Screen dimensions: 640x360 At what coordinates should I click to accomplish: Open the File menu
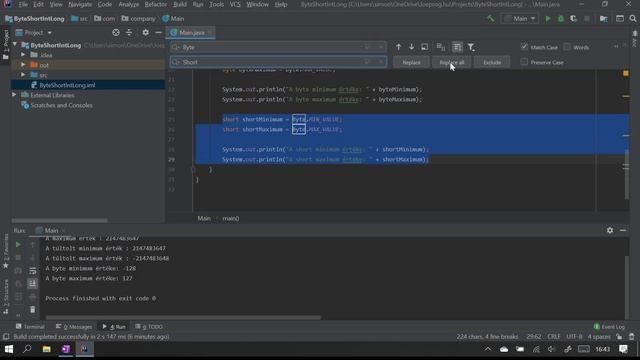[x=23, y=4]
